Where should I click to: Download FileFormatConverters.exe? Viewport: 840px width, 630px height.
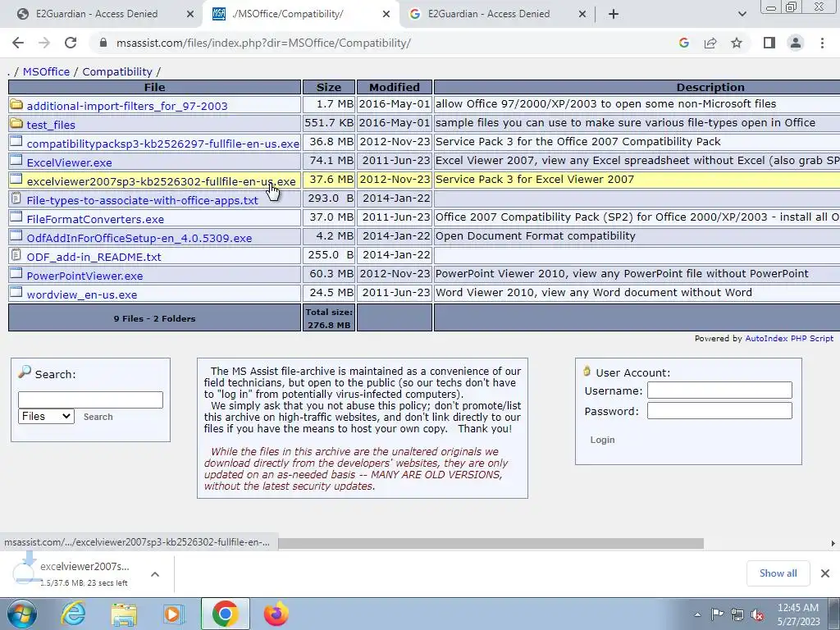pos(95,219)
